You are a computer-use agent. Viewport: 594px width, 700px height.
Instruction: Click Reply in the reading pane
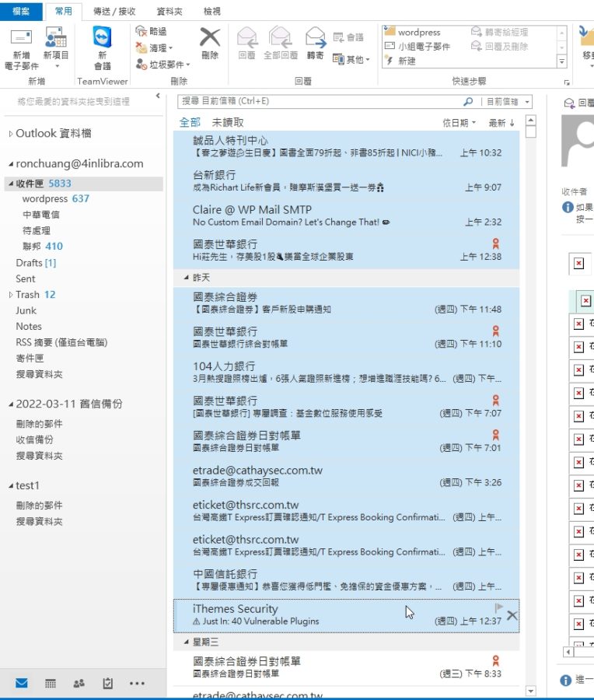[x=578, y=103]
